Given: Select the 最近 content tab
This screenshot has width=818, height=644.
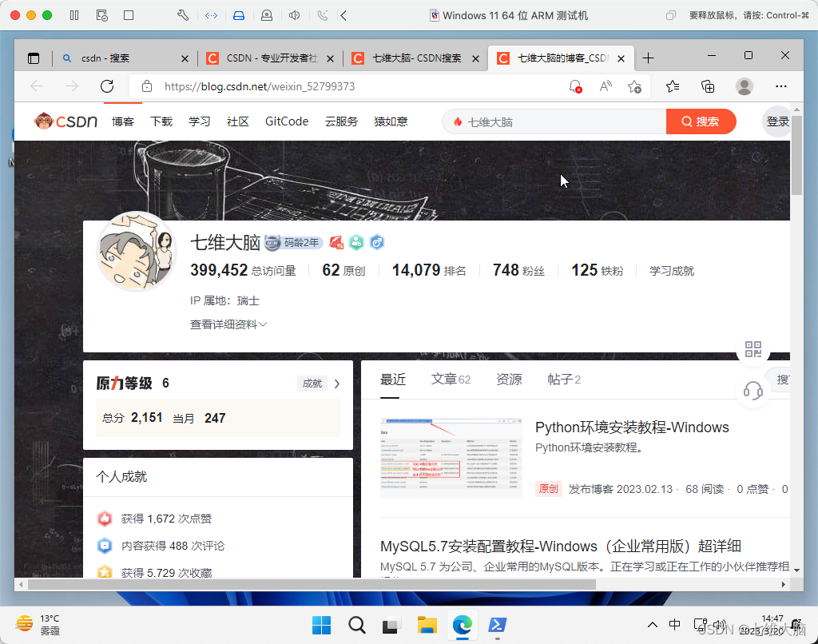Looking at the screenshot, I should tap(393, 380).
